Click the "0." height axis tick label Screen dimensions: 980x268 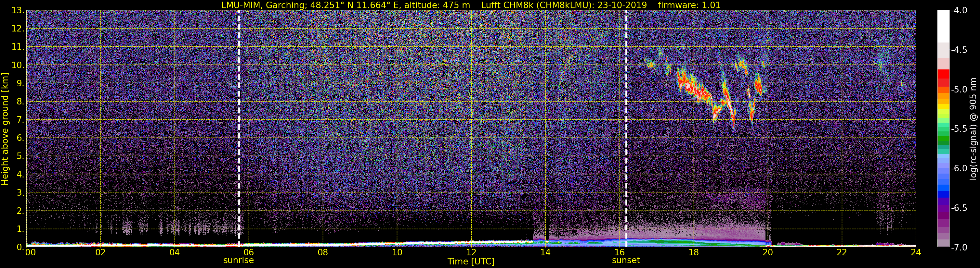coord(20,247)
